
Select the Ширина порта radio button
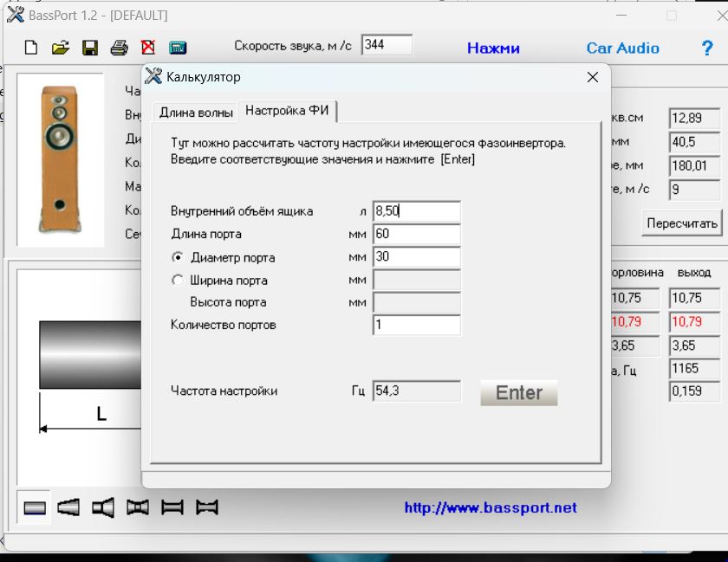coord(178,281)
